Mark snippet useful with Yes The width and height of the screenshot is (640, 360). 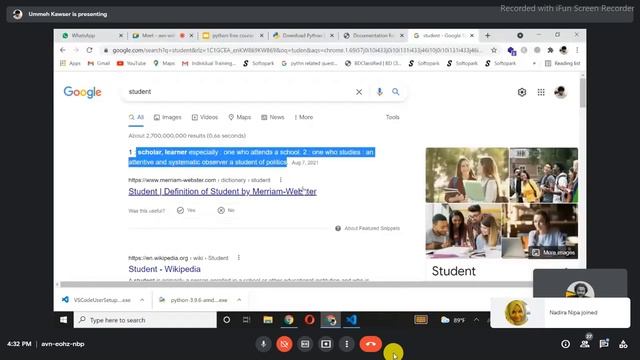pyautogui.click(x=187, y=211)
